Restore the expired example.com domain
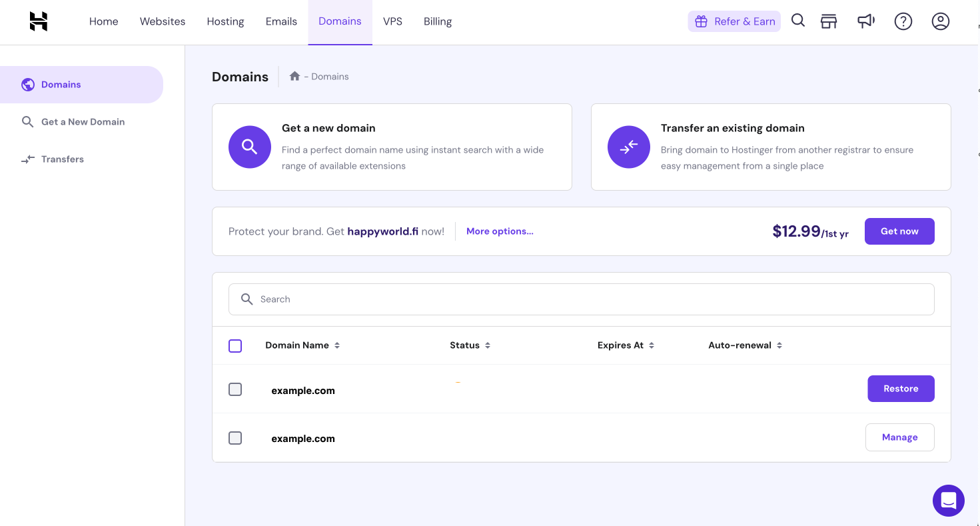Screen dimensions: 980x526 coord(901,388)
